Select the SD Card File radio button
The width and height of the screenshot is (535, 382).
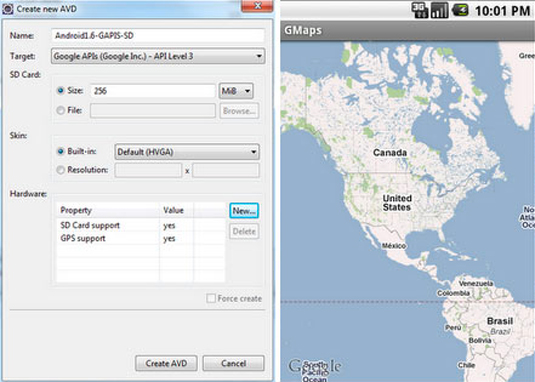(61, 111)
